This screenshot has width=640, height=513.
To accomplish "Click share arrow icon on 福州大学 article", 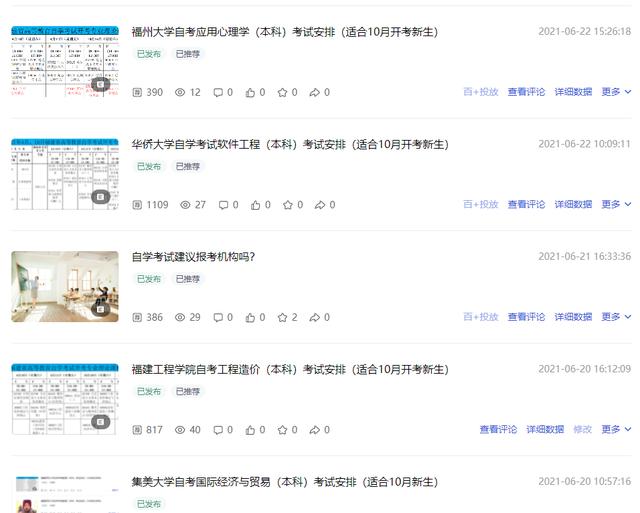I will pos(315,93).
